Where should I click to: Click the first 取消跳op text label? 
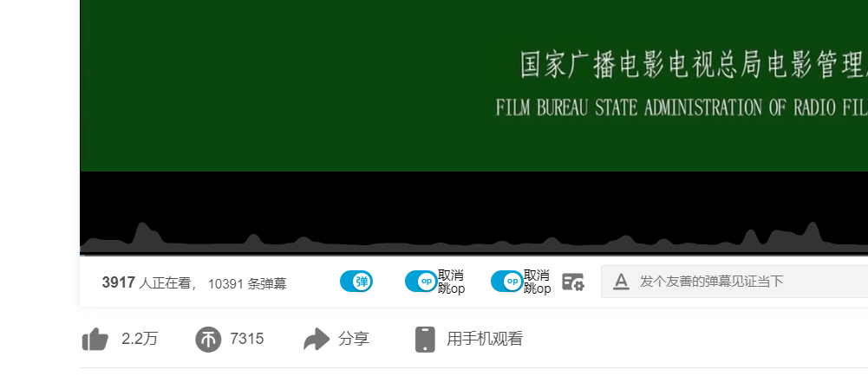[451, 282]
